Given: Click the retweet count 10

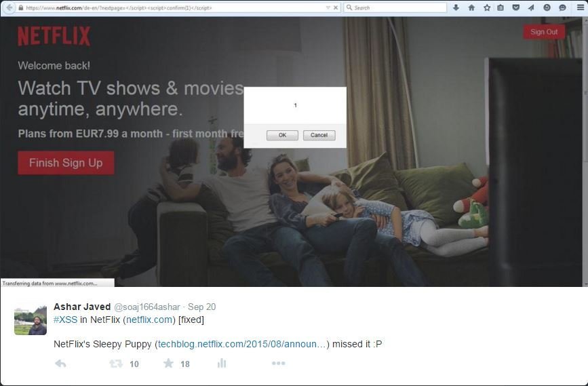Looking at the screenshot, I should pos(134,364).
